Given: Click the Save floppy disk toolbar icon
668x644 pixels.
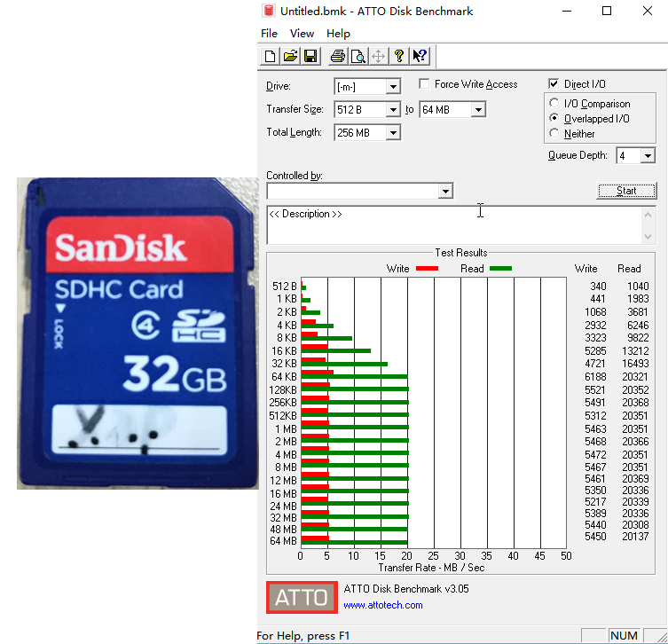Looking at the screenshot, I should tap(310, 56).
